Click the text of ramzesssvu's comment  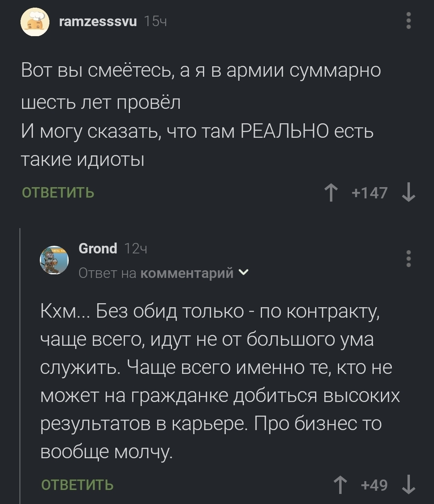click(201, 116)
